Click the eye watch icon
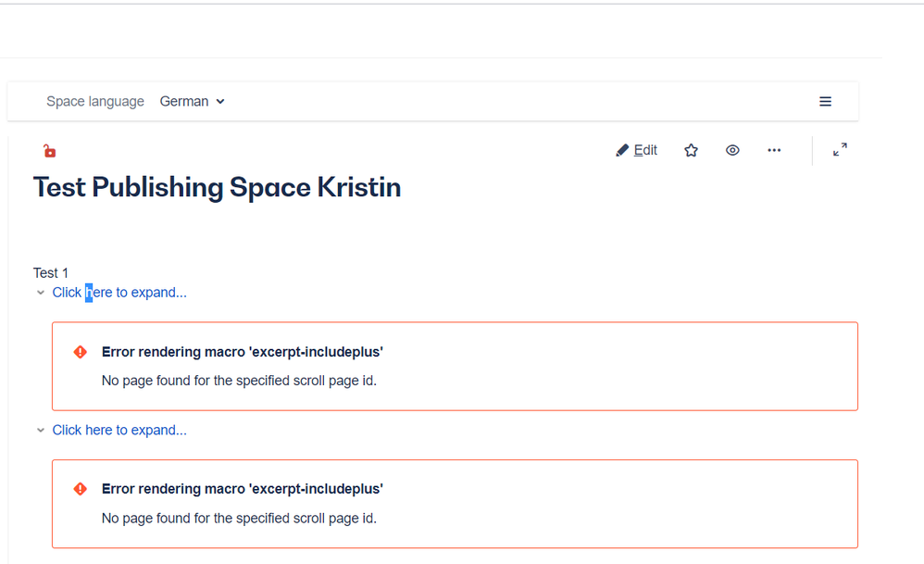 pyautogui.click(x=732, y=149)
